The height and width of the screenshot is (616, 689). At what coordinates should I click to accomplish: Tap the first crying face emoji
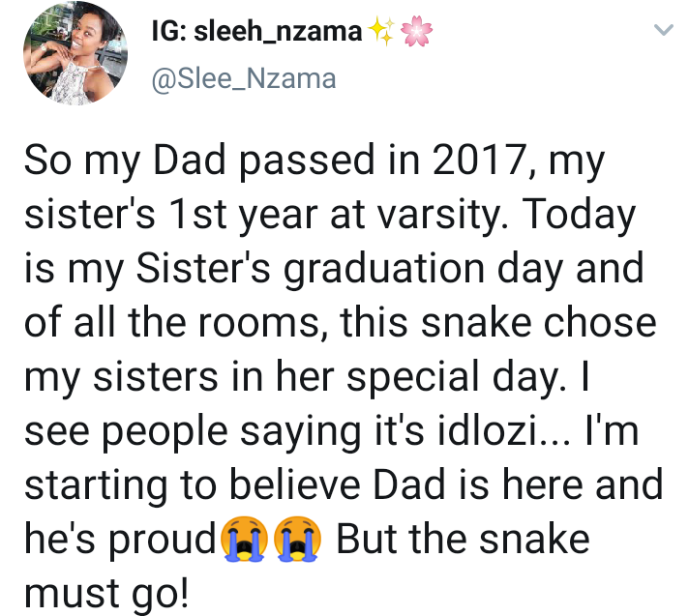point(244,540)
